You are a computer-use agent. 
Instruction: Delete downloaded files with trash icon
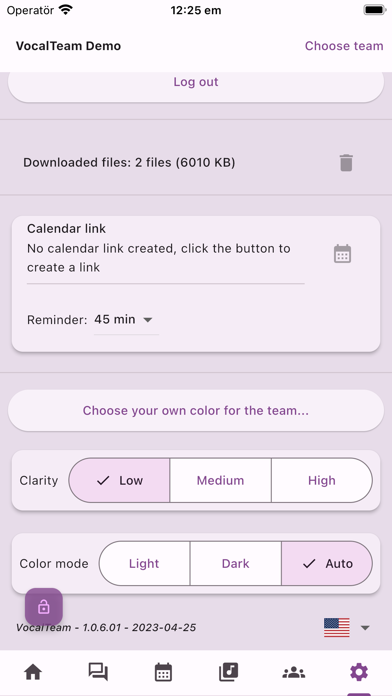coord(346,163)
